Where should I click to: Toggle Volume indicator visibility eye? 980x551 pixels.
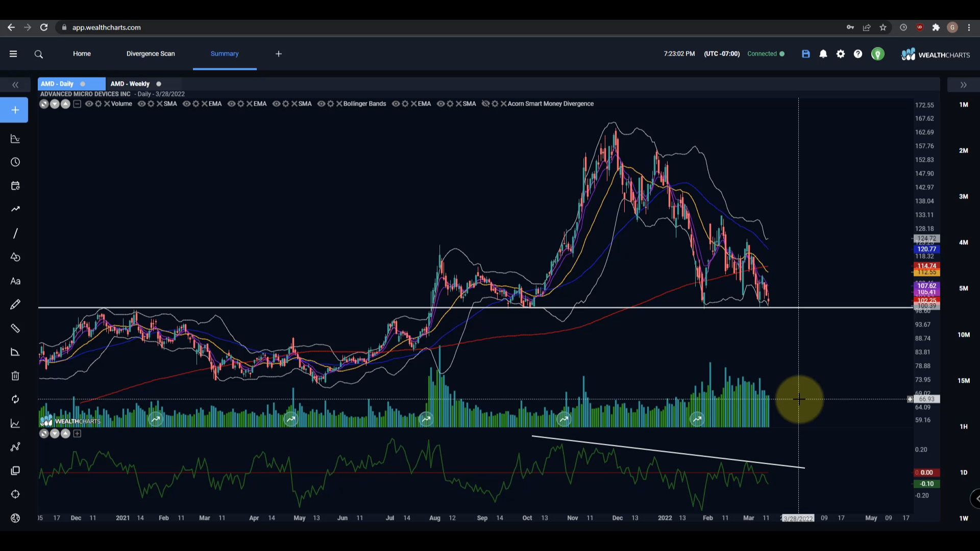click(x=89, y=104)
